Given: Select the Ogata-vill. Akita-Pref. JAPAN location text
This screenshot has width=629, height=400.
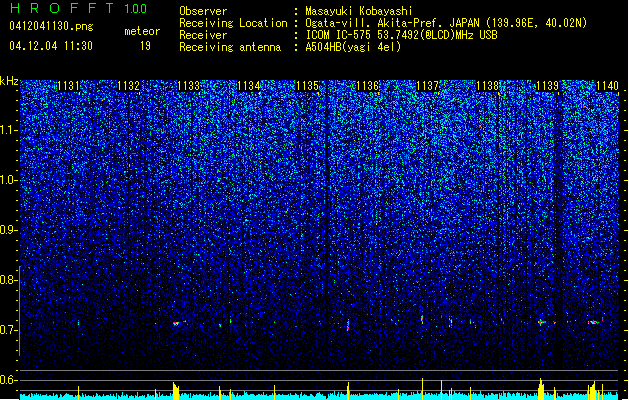Looking at the screenshot, I should [446, 23].
